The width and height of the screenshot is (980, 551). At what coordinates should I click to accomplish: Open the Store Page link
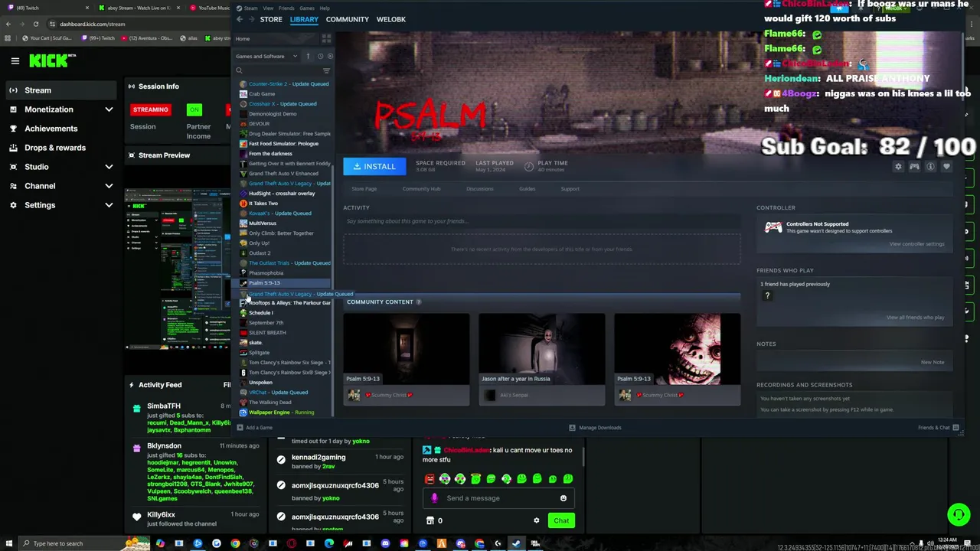click(x=364, y=189)
